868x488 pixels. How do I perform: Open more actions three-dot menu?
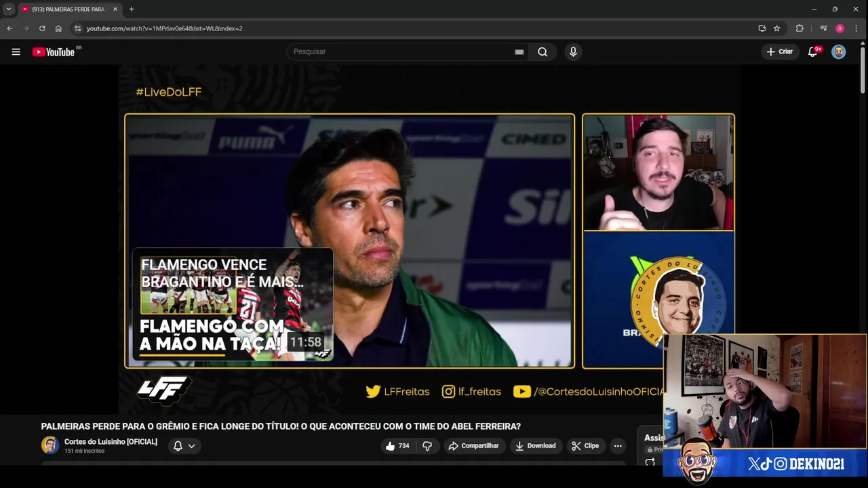[618, 446]
